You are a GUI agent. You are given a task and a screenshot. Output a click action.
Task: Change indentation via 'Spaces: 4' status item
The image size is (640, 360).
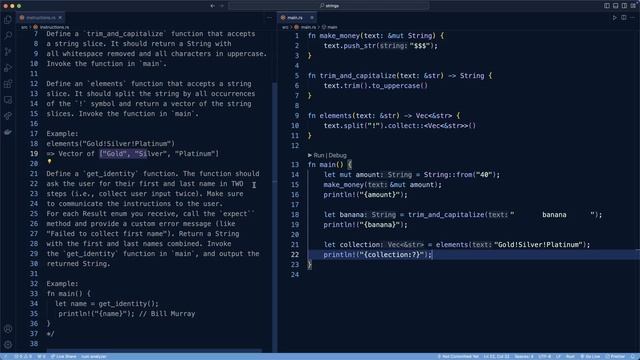tap(524, 356)
